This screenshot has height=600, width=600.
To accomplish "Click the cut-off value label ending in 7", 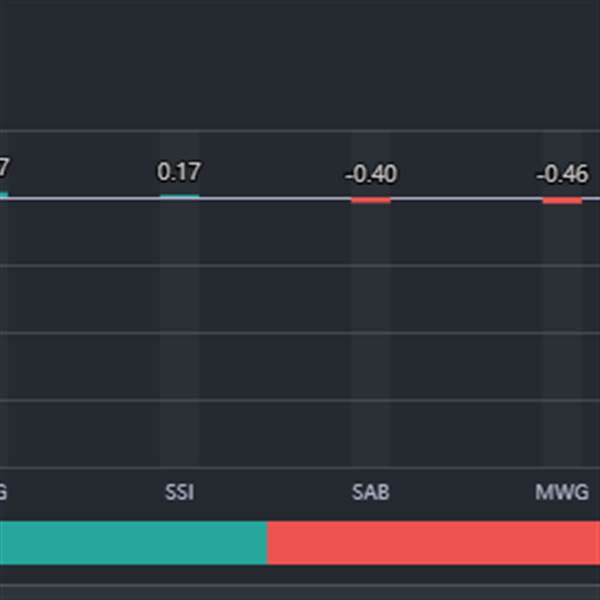I will click(x=4, y=166).
